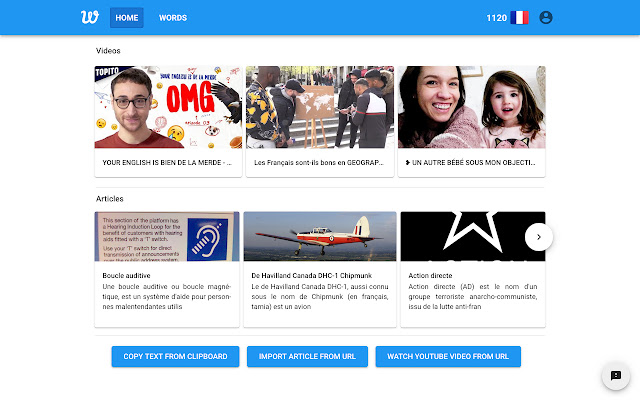
Task: Open the hearing loop article image
Action: [167, 236]
